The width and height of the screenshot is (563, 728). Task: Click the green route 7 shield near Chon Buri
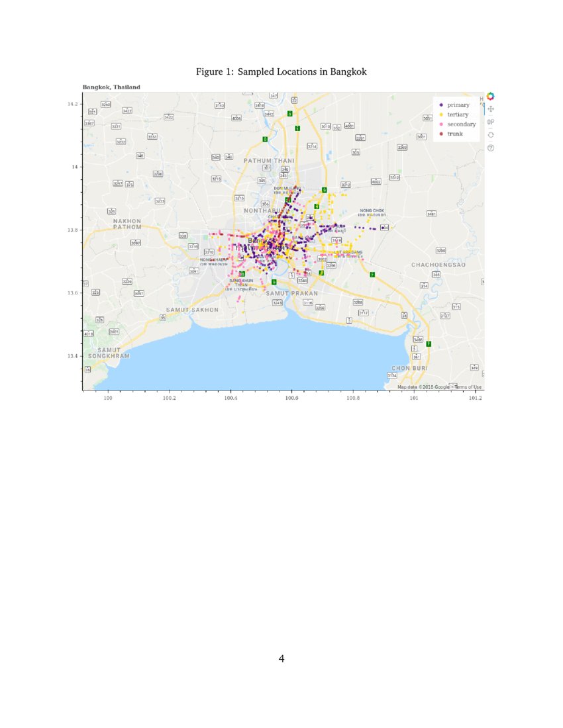click(x=429, y=343)
